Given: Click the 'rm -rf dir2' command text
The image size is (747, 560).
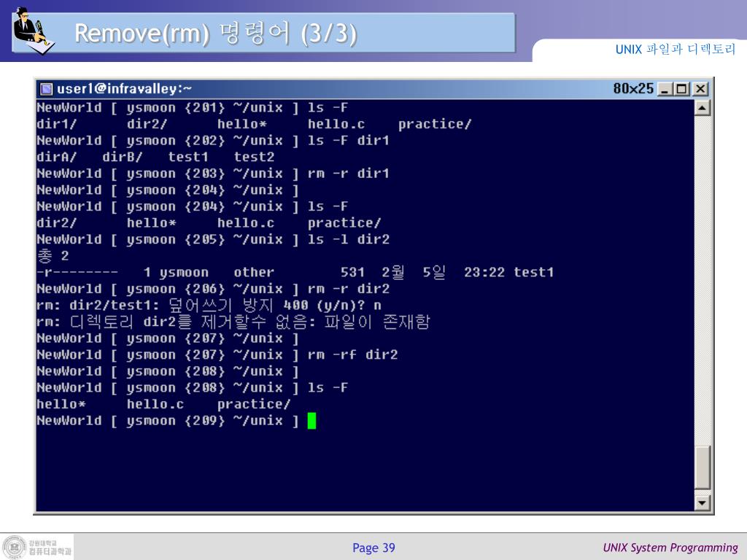Looking at the screenshot, I should point(352,355).
